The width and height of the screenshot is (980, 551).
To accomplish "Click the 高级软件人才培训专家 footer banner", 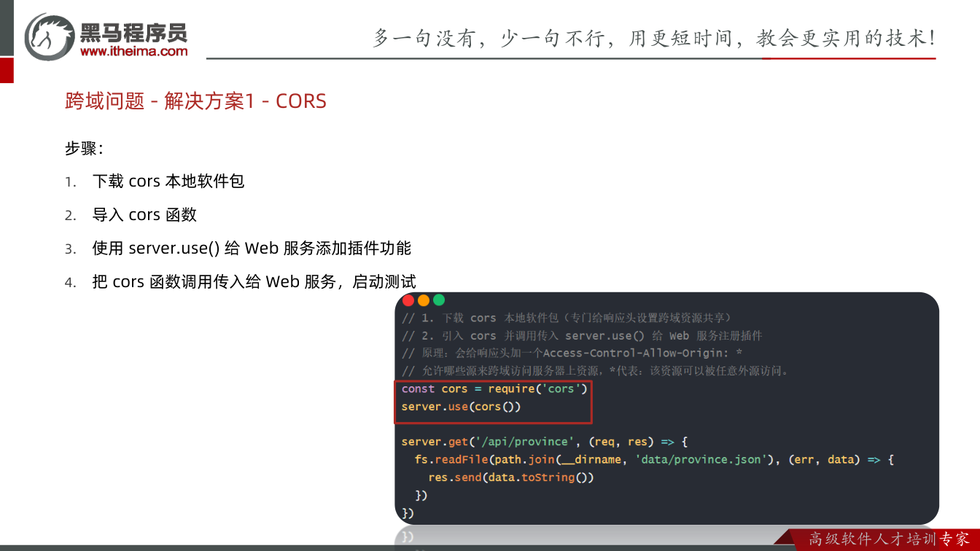I will (889, 539).
